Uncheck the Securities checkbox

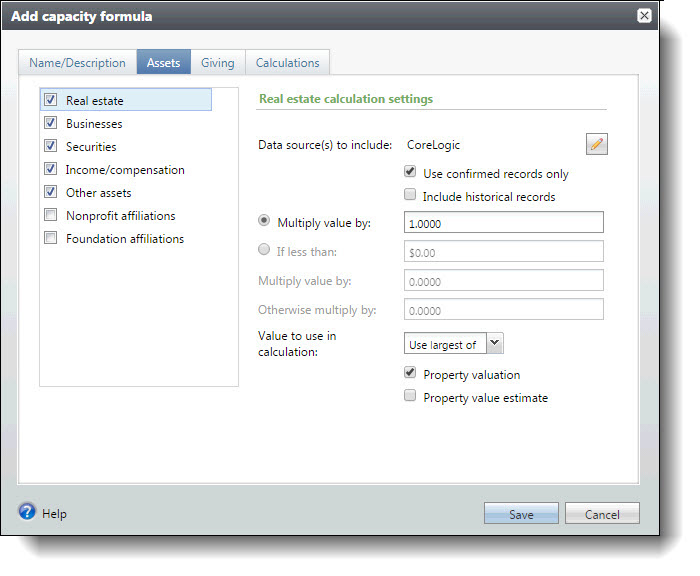[50, 146]
